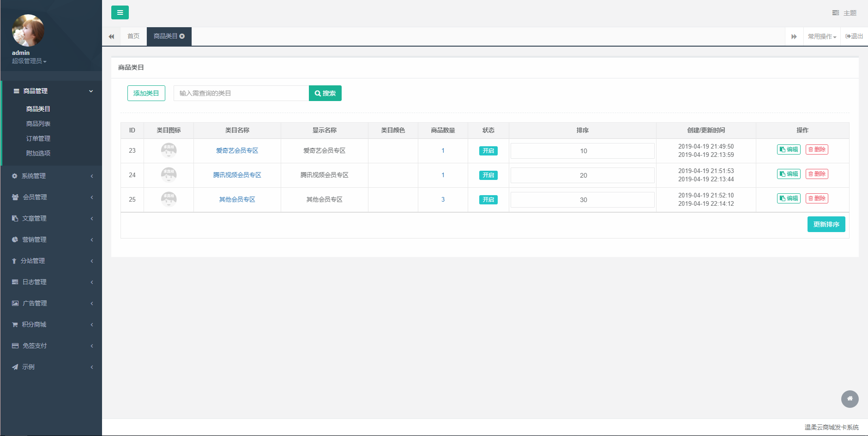The width and height of the screenshot is (868, 436).
Task: Click the green hamburger menu toggle button
Action: click(x=120, y=12)
